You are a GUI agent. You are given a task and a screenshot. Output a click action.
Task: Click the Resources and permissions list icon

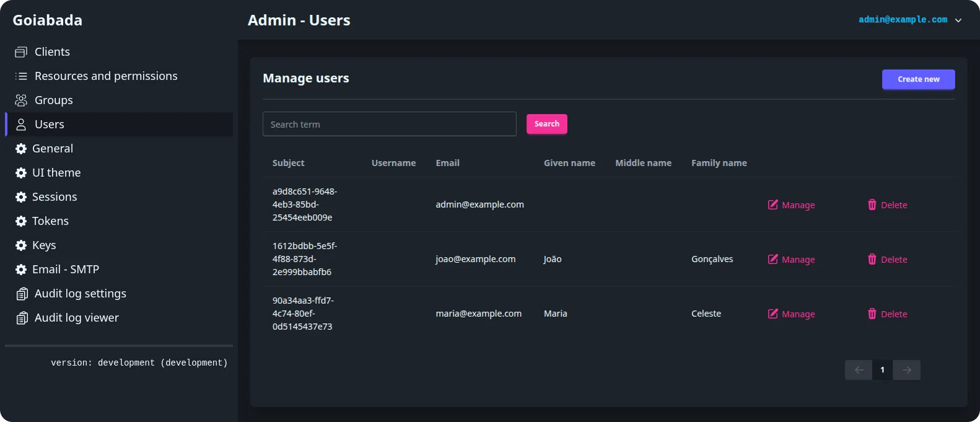click(x=21, y=76)
